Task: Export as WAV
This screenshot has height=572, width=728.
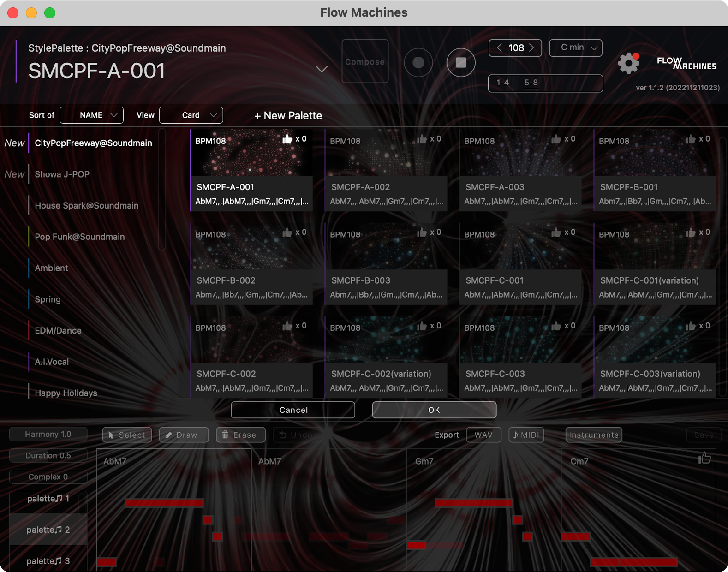Action: [483, 435]
